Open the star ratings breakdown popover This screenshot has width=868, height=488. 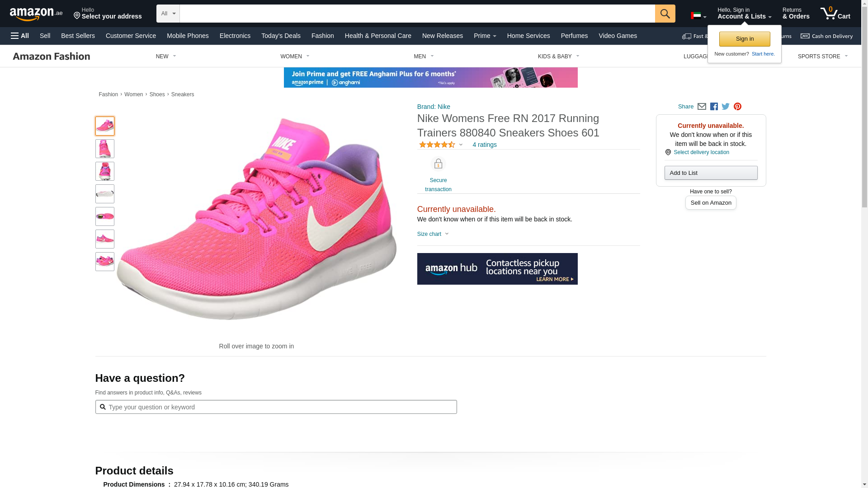click(441, 145)
